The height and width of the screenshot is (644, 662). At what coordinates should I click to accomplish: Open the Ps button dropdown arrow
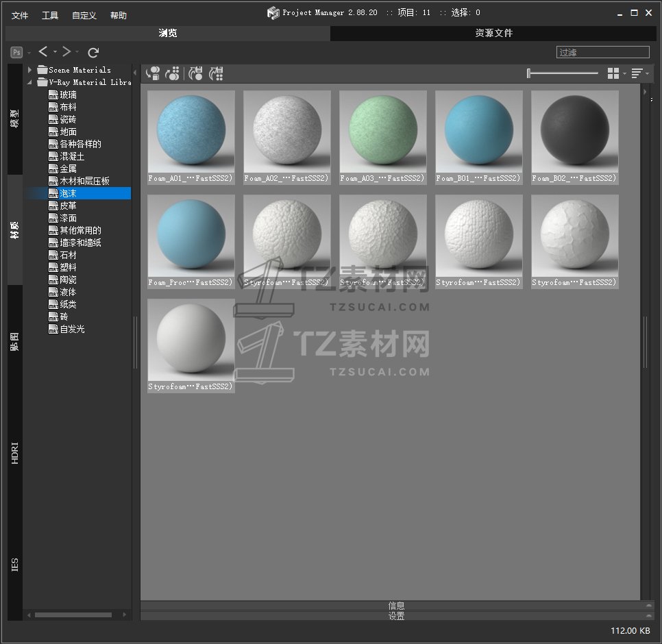29,53
